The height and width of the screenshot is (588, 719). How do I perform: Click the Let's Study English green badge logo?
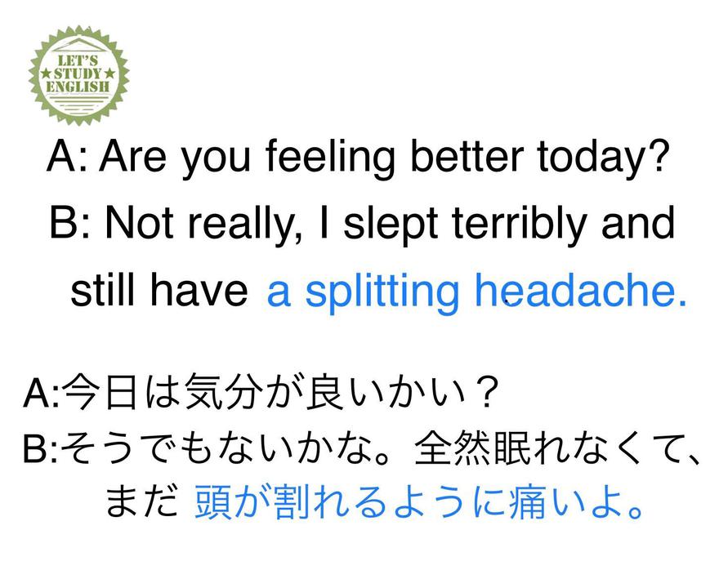point(79,76)
